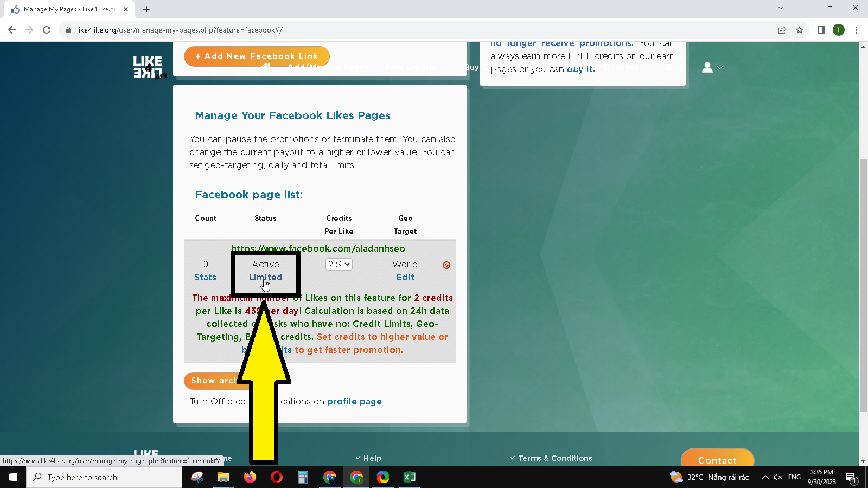Open the facebook.com/aladanhseo page link

(318, 248)
